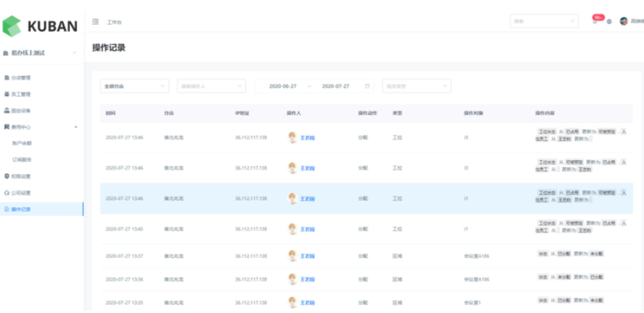Screen dimensions: 644x313
Task: Click the document icon beside 操作记录
Action: coord(7,209)
